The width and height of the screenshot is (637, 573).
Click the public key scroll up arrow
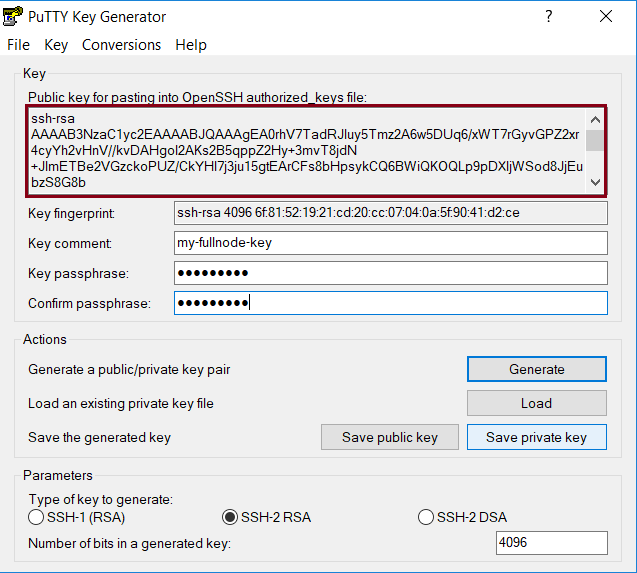click(x=595, y=119)
